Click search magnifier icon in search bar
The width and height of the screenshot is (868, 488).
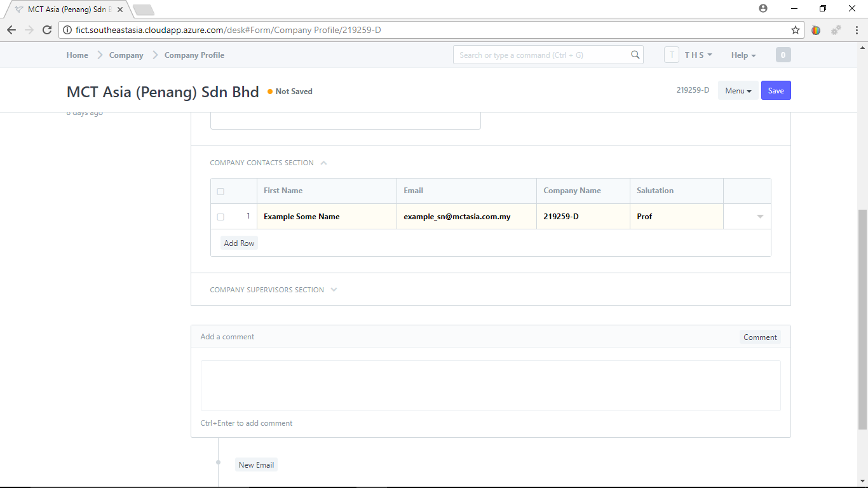635,55
